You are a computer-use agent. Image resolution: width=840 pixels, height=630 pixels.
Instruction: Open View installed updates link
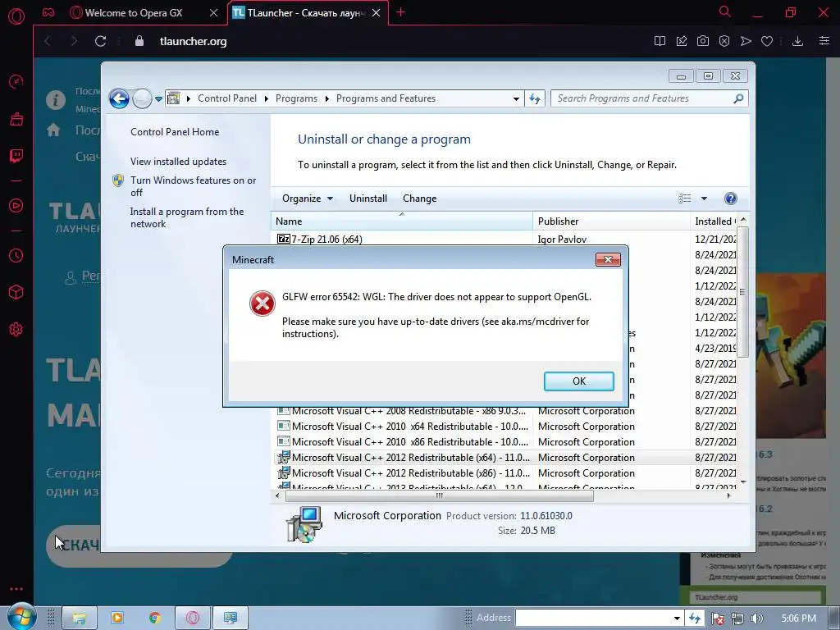178,162
